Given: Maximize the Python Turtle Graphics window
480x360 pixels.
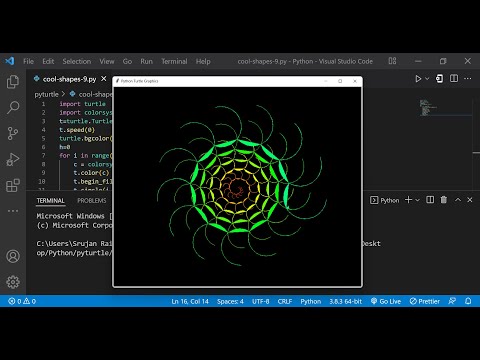Looking at the screenshot, I should pos(340,81).
